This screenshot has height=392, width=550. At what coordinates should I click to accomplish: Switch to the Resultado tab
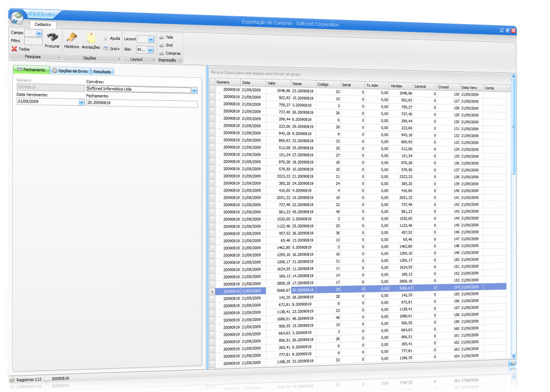[102, 72]
